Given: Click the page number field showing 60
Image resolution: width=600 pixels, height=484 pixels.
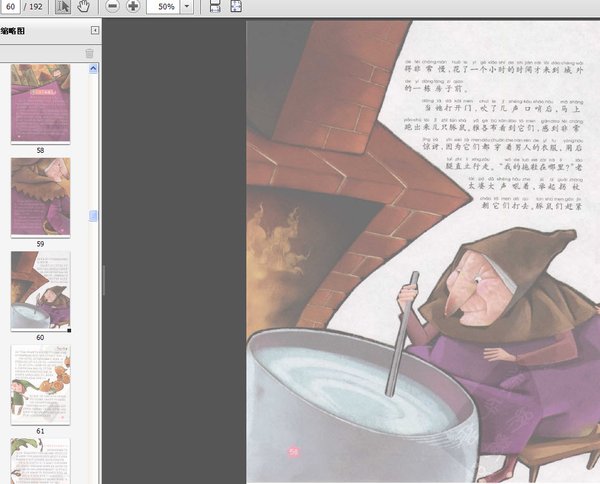Looking at the screenshot, I should coord(10,7).
